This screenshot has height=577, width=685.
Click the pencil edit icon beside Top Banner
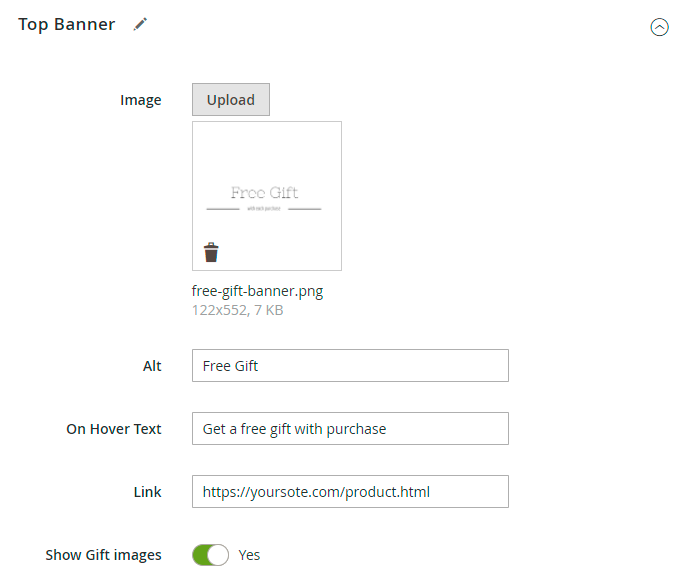[140, 24]
